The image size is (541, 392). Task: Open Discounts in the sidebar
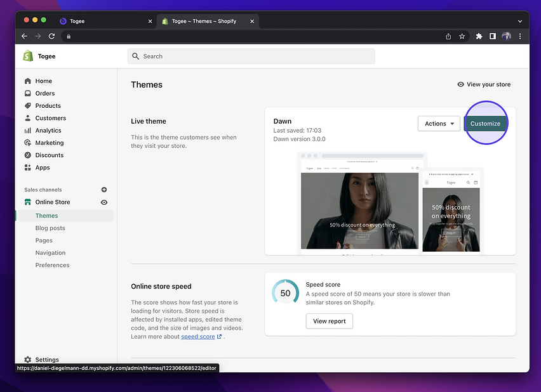pos(50,155)
